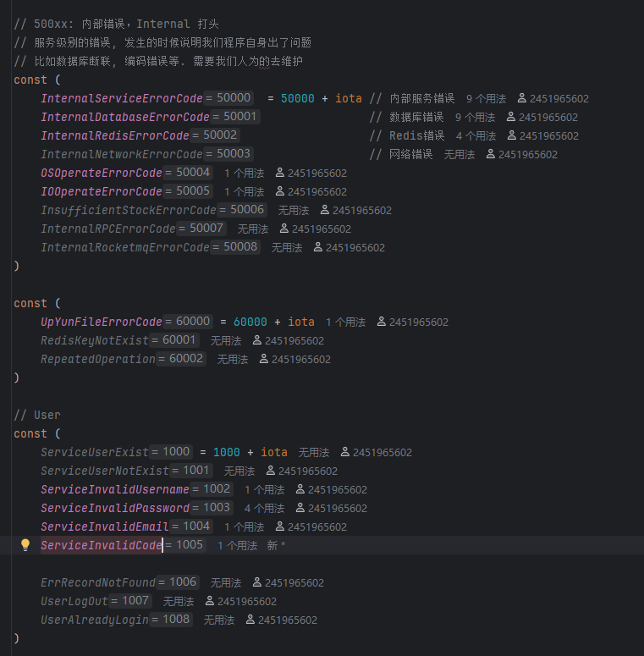Click author icon on IOOperateErrorCode line

pyautogui.click(x=280, y=191)
